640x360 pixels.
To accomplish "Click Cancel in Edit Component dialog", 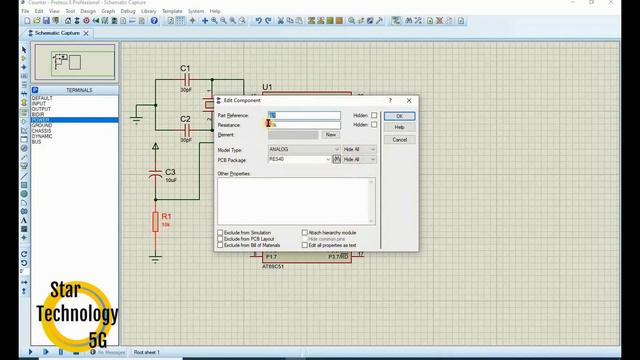I will tap(400, 140).
